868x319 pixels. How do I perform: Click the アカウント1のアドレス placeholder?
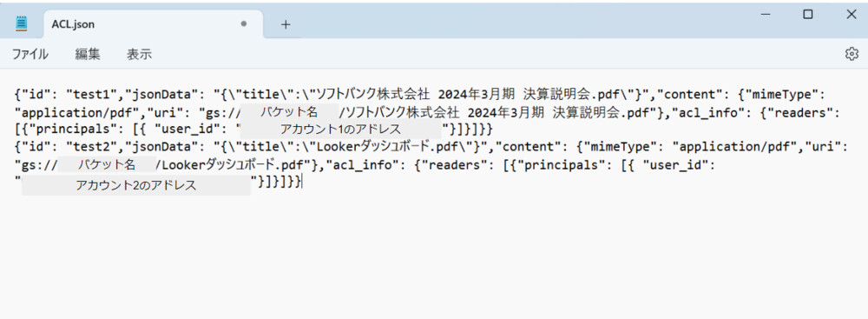[340, 130]
